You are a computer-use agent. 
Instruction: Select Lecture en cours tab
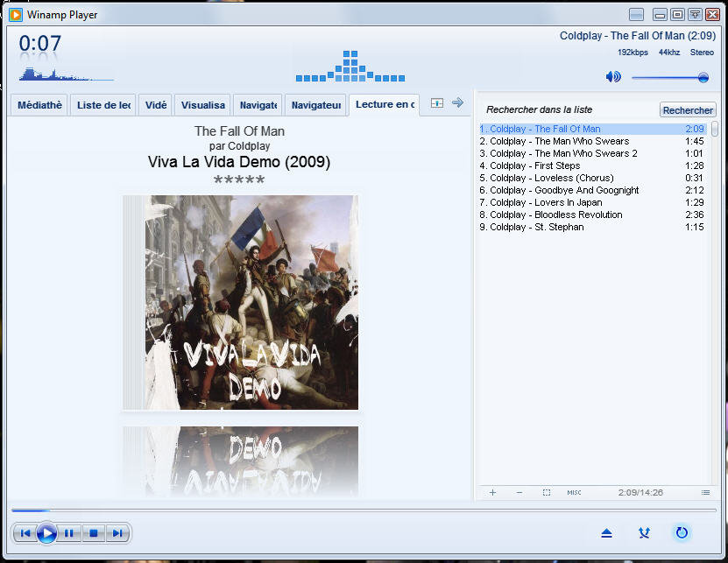click(x=385, y=104)
